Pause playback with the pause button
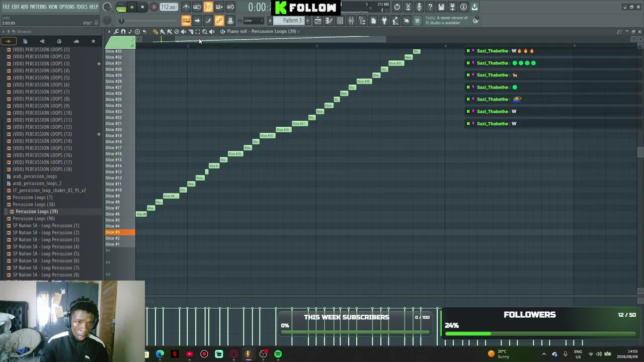Viewport: 644px width, 362px height. coord(132,7)
